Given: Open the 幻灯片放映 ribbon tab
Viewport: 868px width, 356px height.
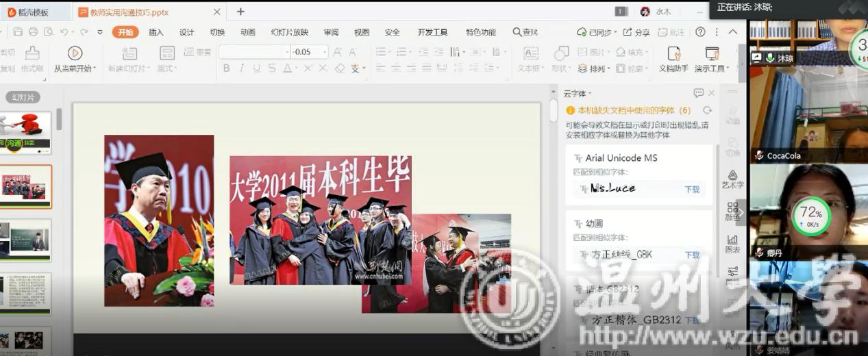Looking at the screenshot, I should point(289,32).
